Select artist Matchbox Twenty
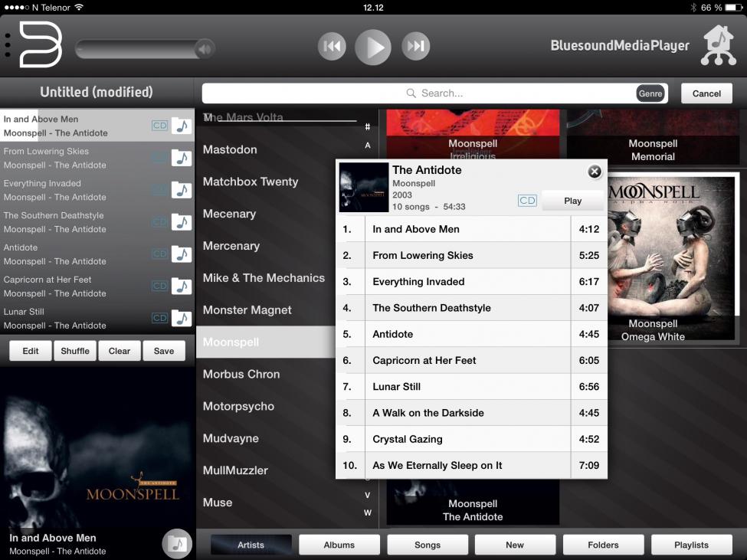This screenshot has width=747, height=560. click(x=251, y=182)
